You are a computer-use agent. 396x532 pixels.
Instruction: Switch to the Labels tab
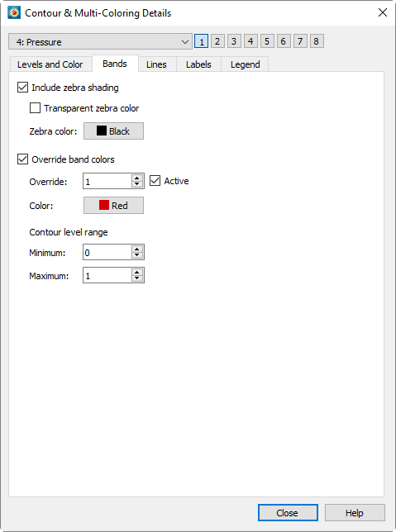click(198, 64)
